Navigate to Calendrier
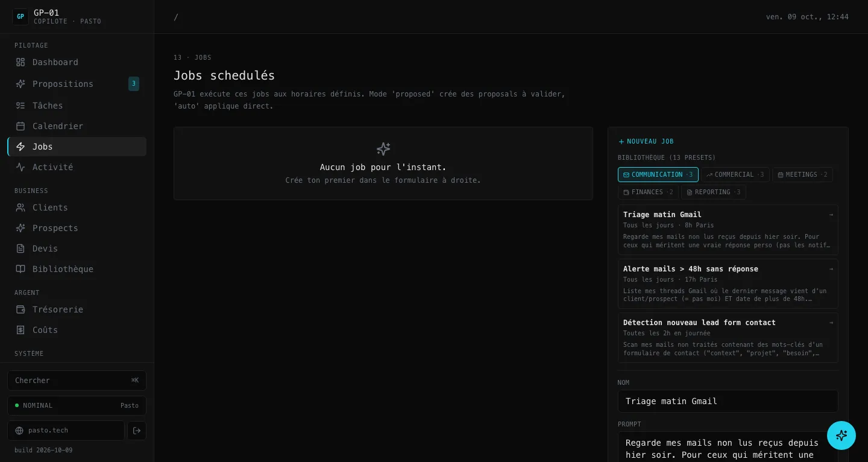Screen dimensions: 868x462 click(x=77, y=126)
